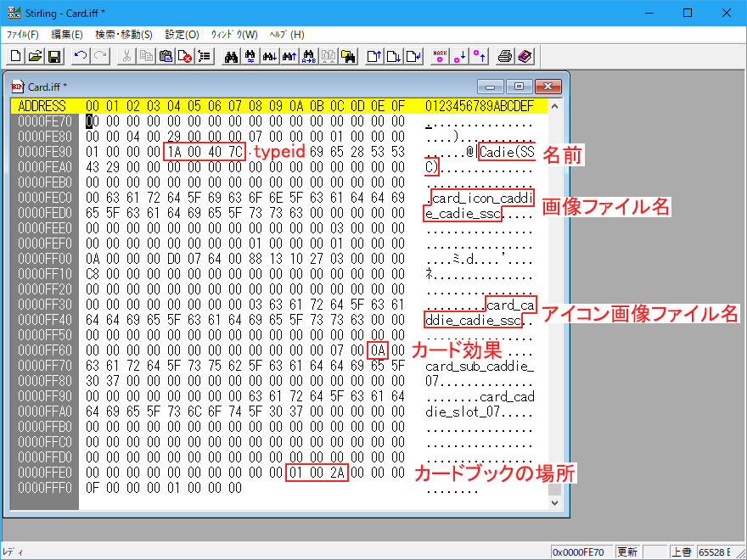Viewport: 747px width, 560px height.
Task: Open the ファイル(F) menu
Action: point(22,35)
